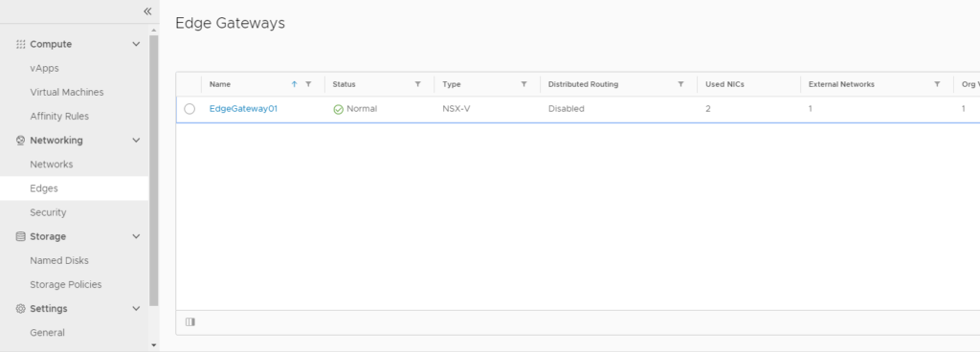Click the Edge Gateways page title
Image resolution: width=980 pixels, height=352 pixels.
(230, 23)
